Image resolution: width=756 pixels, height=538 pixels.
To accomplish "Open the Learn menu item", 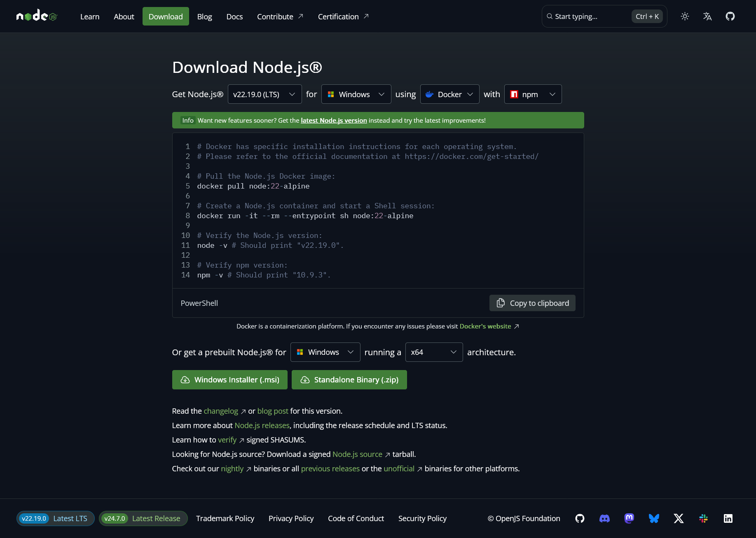I will [90, 16].
